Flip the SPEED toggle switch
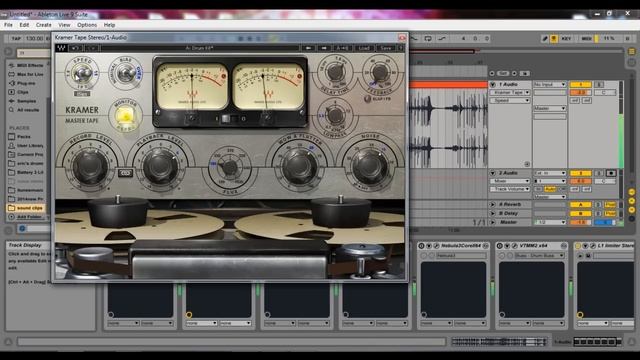The height and width of the screenshot is (360, 640). [82, 74]
